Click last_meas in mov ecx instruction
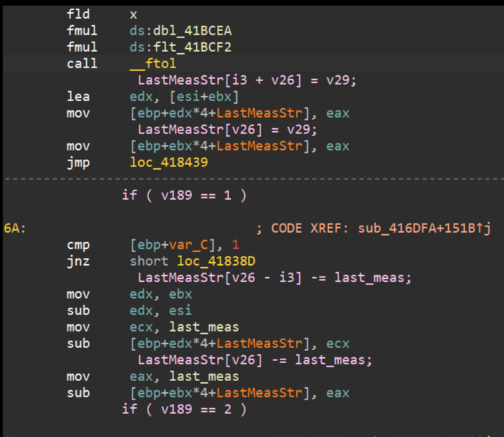This screenshot has width=504, height=437. [x=204, y=327]
